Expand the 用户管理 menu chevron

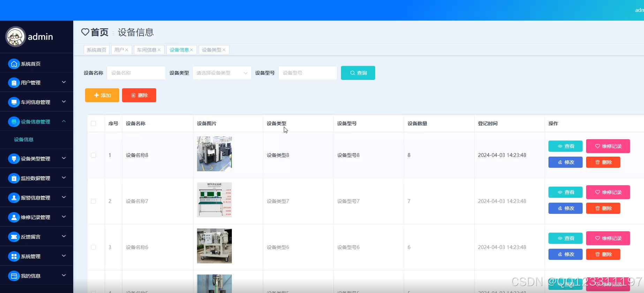[64, 82]
